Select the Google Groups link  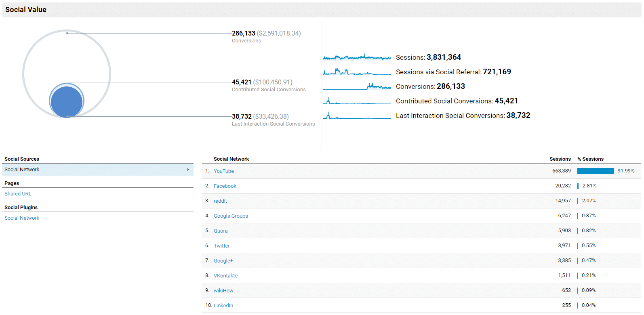[x=231, y=216]
